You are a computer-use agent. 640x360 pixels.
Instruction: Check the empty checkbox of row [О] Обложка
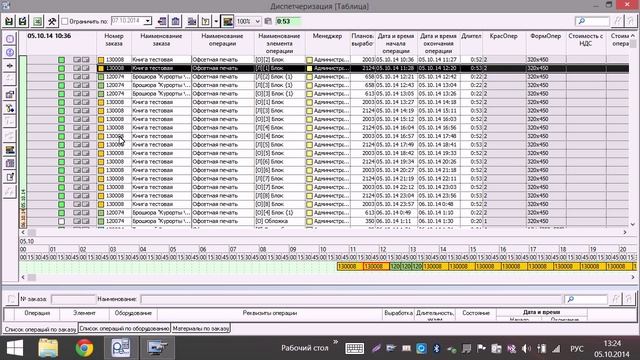(61, 221)
